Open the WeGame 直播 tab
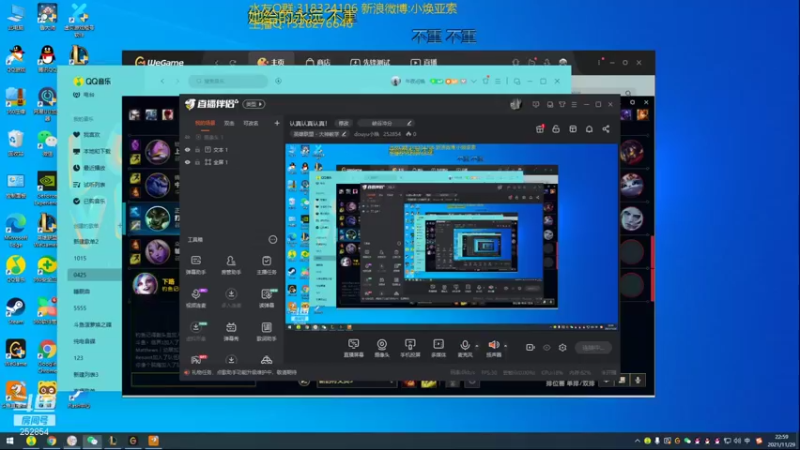This screenshot has height=450, width=800. click(x=424, y=62)
